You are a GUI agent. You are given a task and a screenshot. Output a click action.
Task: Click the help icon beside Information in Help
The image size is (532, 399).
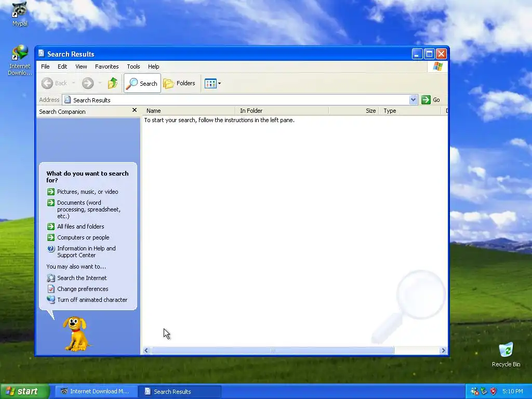pos(51,248)
